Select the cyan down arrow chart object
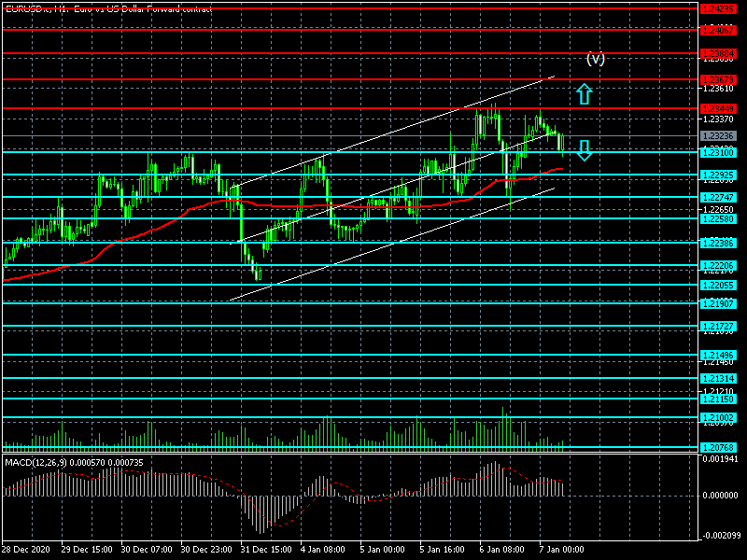This screenshot has width=747, height=560. pyautogui.click(x=585, y=150)
